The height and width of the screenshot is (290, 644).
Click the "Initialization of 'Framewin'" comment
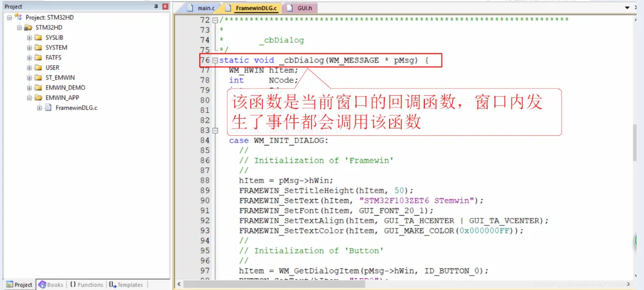(x=316, y=161)
